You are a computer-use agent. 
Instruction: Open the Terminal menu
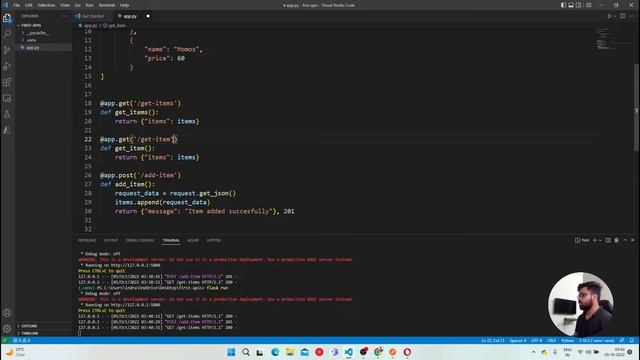click(107, 5)
